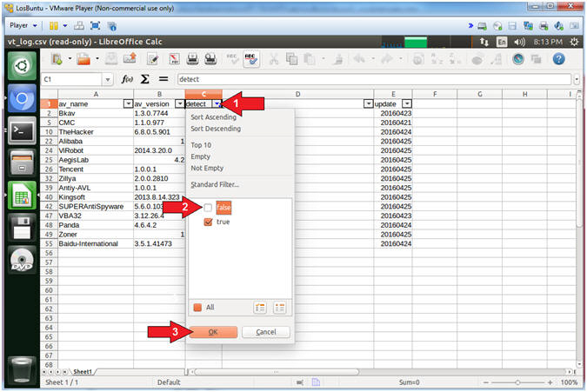The height and width of the screenshot is (392, 587).
Task: Open system settings gear indicator
Action: tap(574, 42)
